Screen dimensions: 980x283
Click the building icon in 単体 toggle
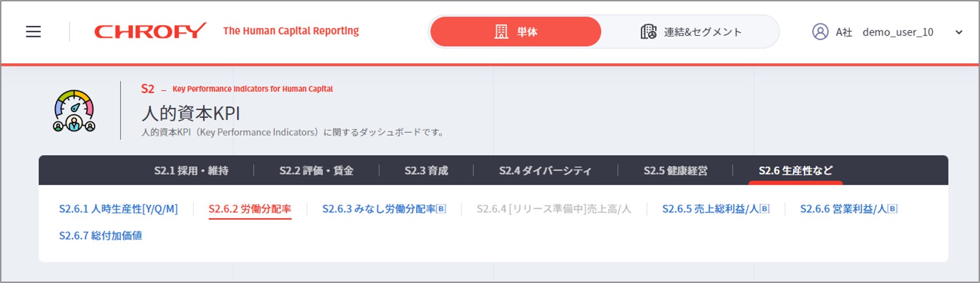[x=502, y=32]
